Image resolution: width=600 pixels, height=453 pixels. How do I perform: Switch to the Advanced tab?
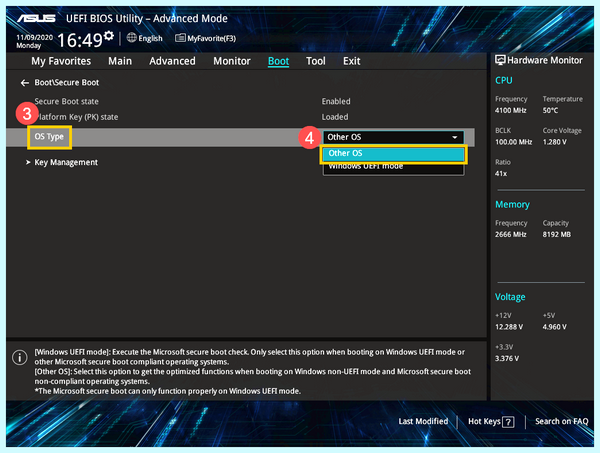click(172, 61)
